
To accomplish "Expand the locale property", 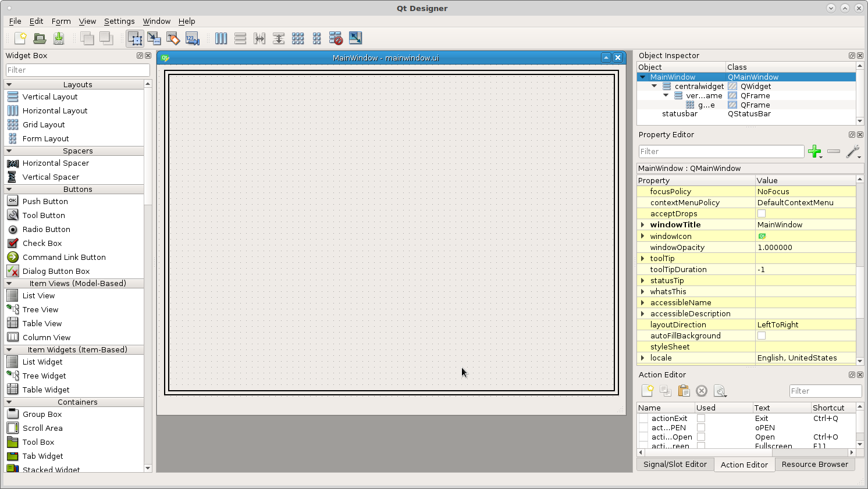I will [x=643, y=358].
